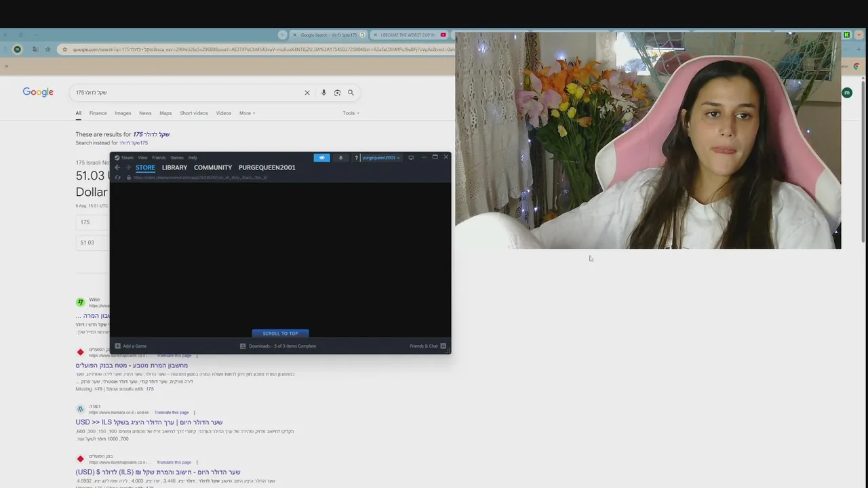Start Google voice search microphone
The height and width of the screenshot is (488, 868).
click(x=323, y=93)
